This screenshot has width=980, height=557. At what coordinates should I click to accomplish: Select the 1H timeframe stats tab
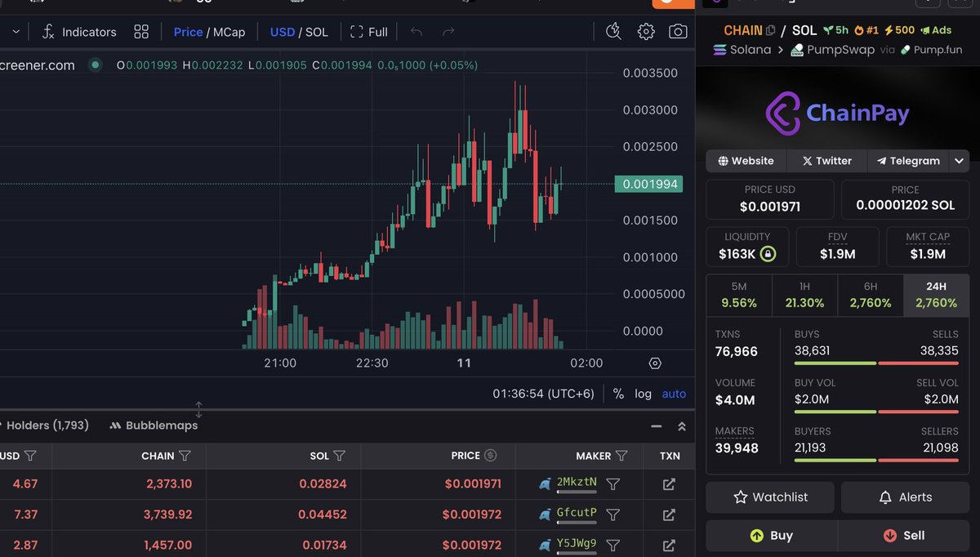coord(804,295)
